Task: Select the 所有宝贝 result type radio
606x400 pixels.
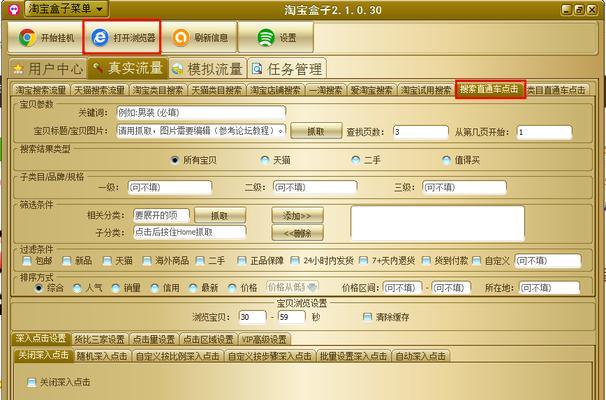Action: coord(175,160)
